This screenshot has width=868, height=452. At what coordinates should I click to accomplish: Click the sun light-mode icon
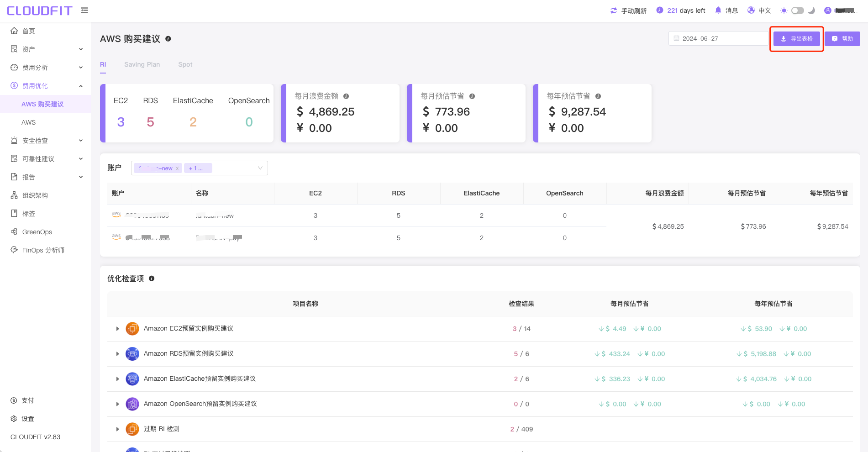click(x=784, y=11)
